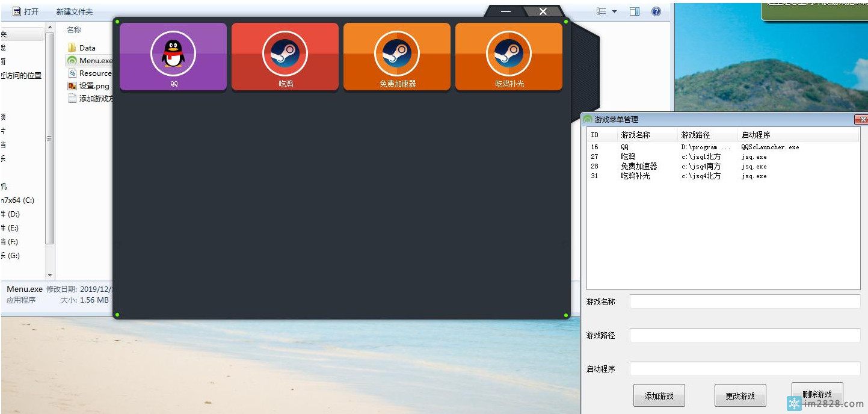Viewport: 868px width, 414px height.
Task: Open the 吃鸡补光 Steam tile
Action: [509, 57]
